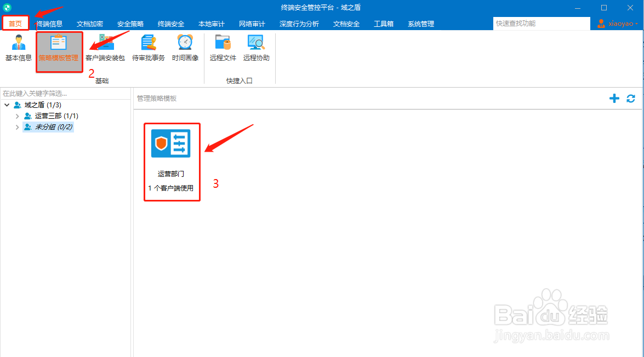Viewport: 644px width, 357px height.
Task: Open the 基本信息 (Basic Info) panel
Action: click(18, 49)
